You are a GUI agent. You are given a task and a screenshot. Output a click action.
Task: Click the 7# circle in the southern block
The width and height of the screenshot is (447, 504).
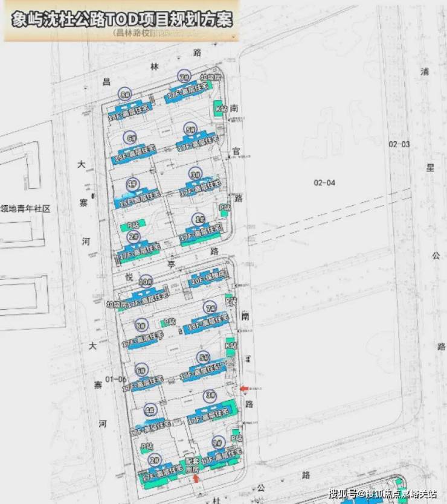[210, 308]
